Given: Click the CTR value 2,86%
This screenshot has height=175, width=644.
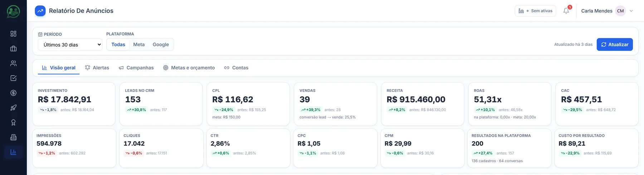Looking at the screenshot, I should tap(220, 143).
